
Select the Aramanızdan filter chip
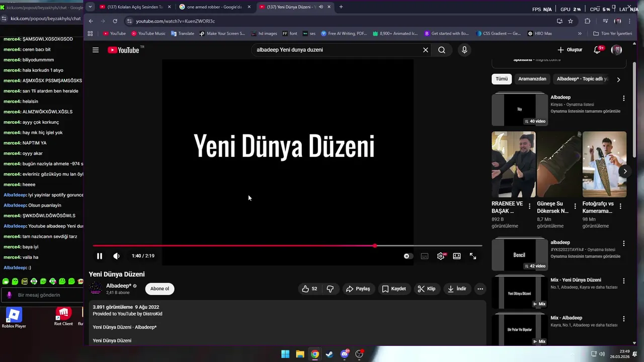tap(532, 79)
